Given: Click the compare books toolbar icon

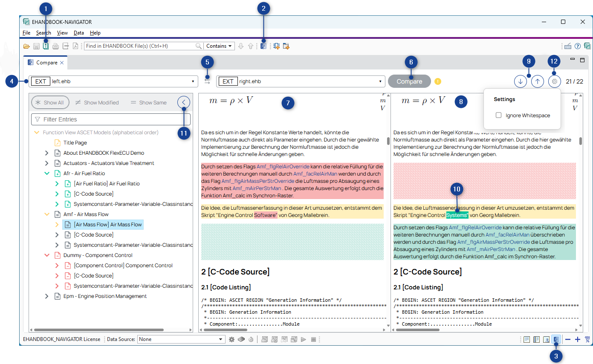Looking at the screenshot, I should [263, 46].
